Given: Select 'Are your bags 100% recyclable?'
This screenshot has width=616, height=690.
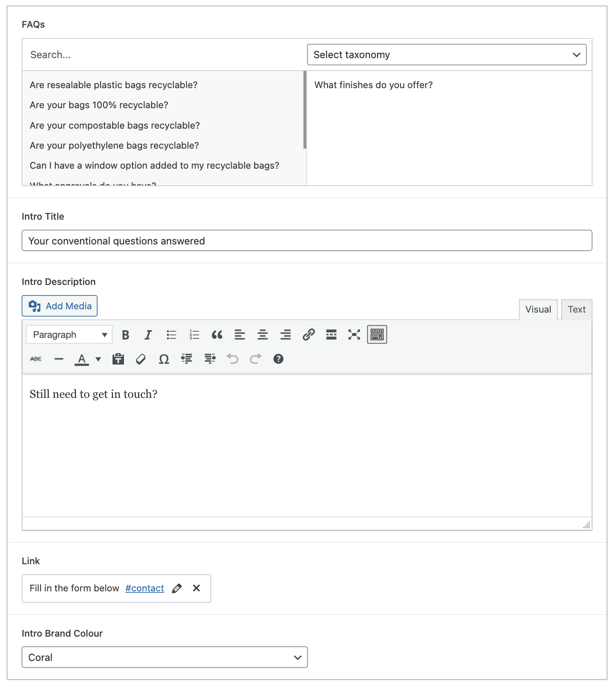Looking at the screenshot, I should point(99,105).
